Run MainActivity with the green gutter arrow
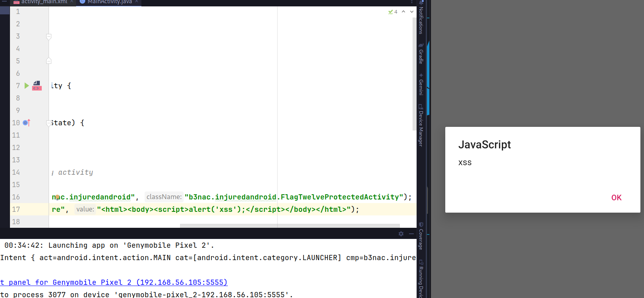The width and height of the screenshot is (644, 298). tap(27, 86)
